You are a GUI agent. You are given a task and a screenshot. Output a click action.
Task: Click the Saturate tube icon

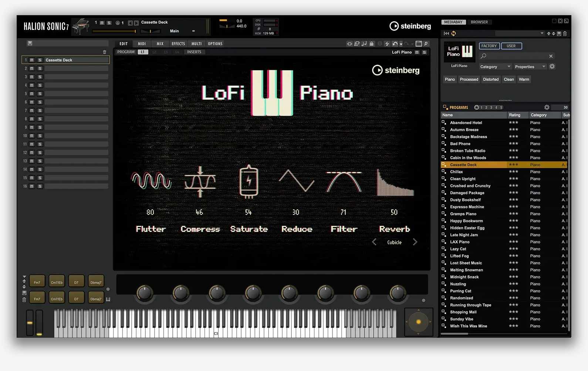[249, 181]
